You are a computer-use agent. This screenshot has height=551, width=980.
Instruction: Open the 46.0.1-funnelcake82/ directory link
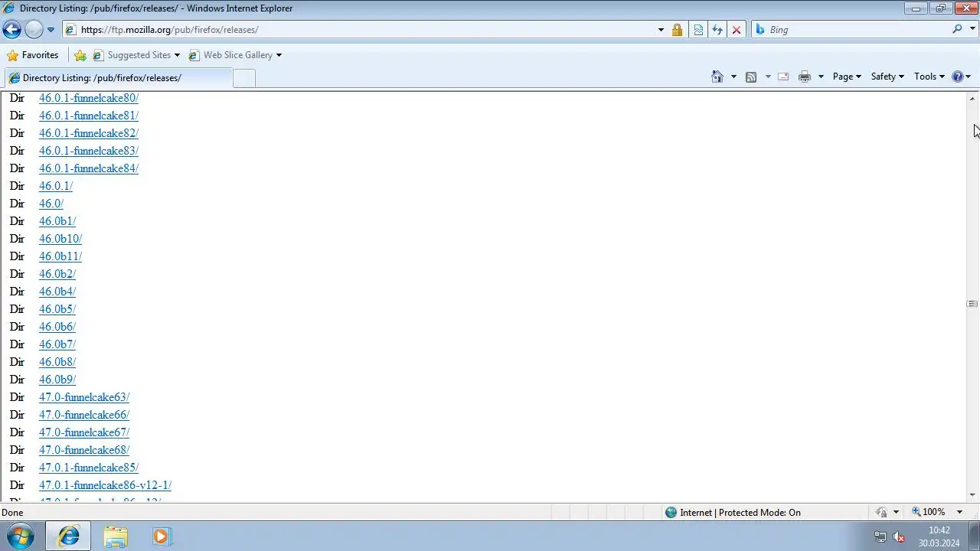pos(89,133)
